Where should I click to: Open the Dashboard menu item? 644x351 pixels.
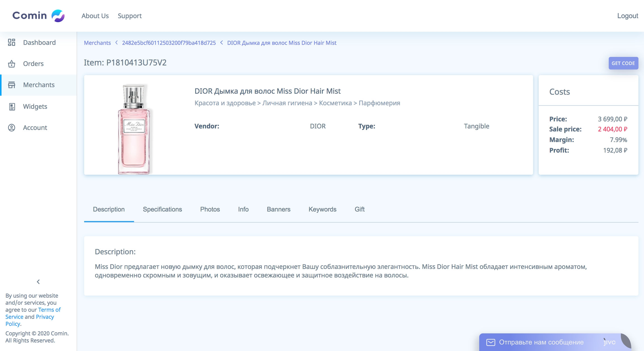click(x=39, y=42)
